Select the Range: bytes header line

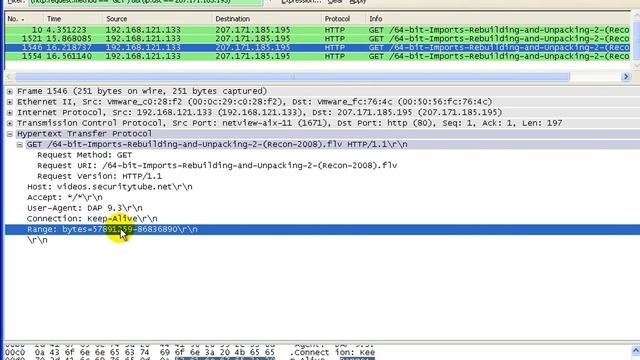322,229
